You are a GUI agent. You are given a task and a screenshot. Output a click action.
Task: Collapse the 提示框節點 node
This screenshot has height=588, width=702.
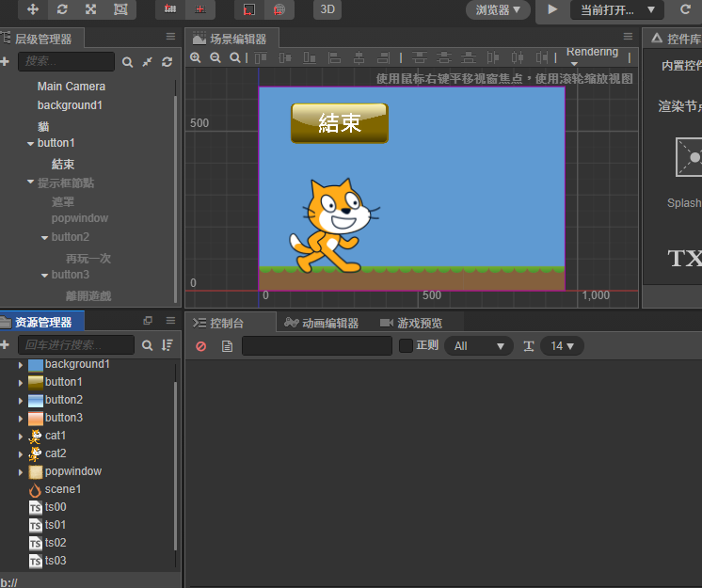pos(30,182)
